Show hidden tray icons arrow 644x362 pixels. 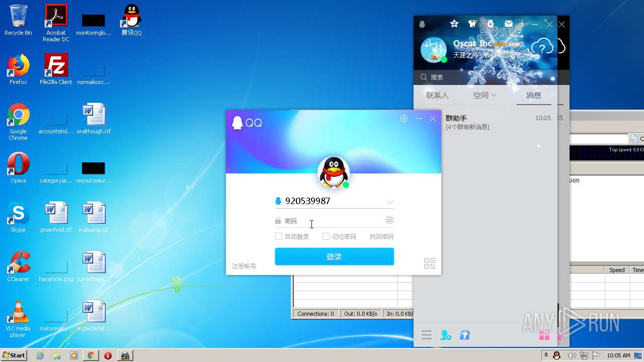546,355
